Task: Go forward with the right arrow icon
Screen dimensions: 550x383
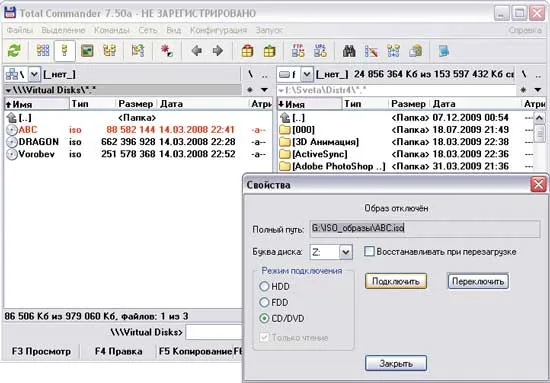Action: click(x=218, y=51)
